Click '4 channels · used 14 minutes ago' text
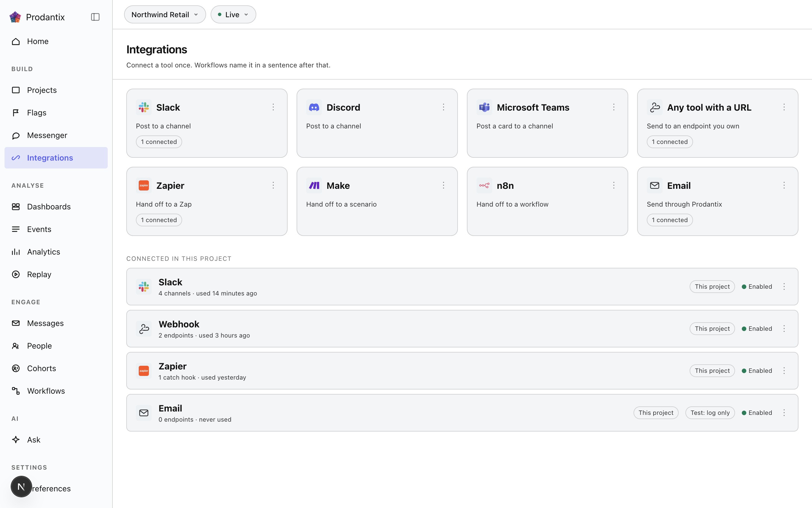This screenshot has height=508, width=812. 208,293
